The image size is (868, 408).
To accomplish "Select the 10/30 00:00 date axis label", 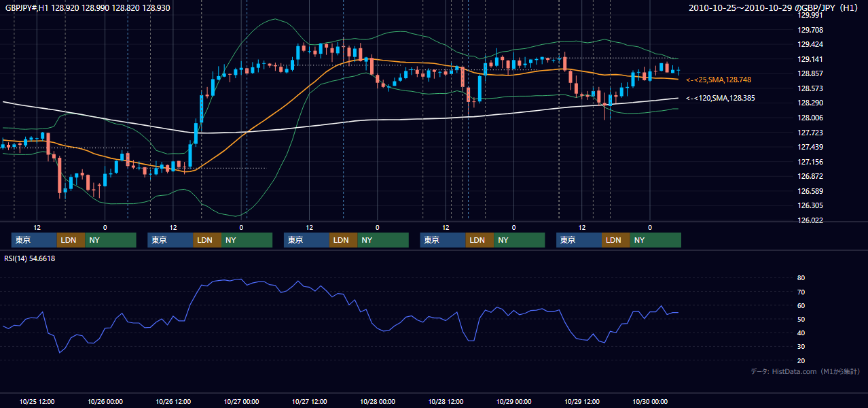I will (650, 401).
